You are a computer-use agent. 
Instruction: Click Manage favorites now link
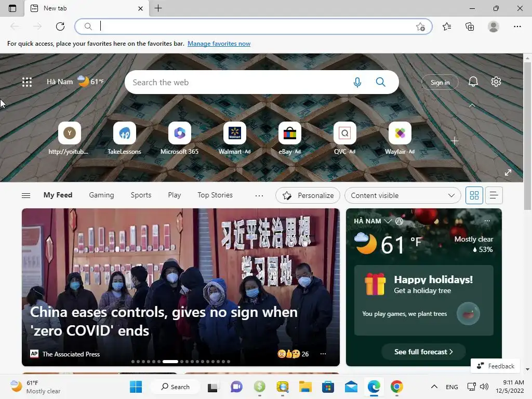coord(219,44)
